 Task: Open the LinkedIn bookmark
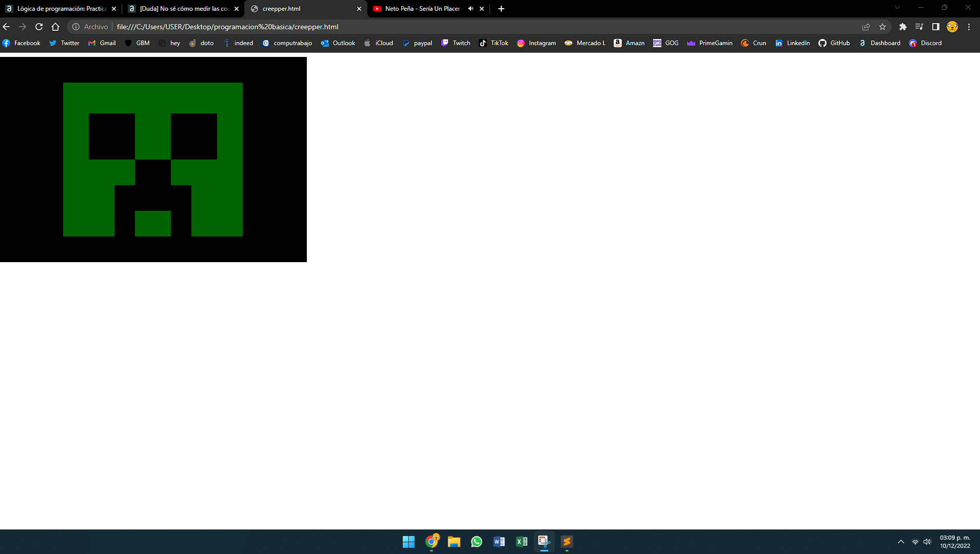793,43
